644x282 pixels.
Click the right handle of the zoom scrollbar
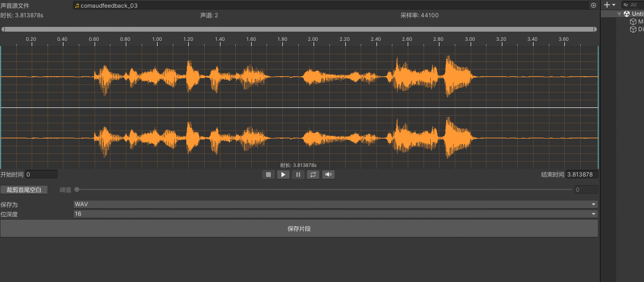pyautogui.click(x=595, y=29)
